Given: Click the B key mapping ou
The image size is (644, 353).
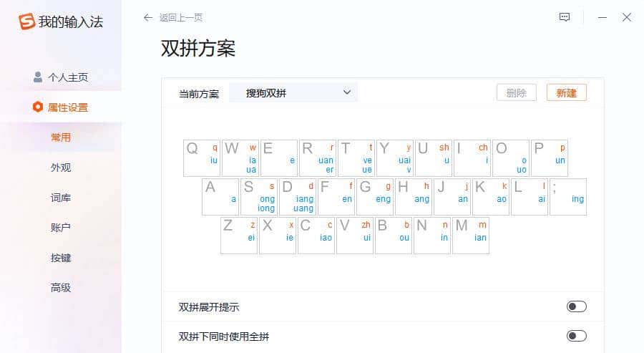Looking at the screenshot, I should pyautogui.click(x=393, y=236).
